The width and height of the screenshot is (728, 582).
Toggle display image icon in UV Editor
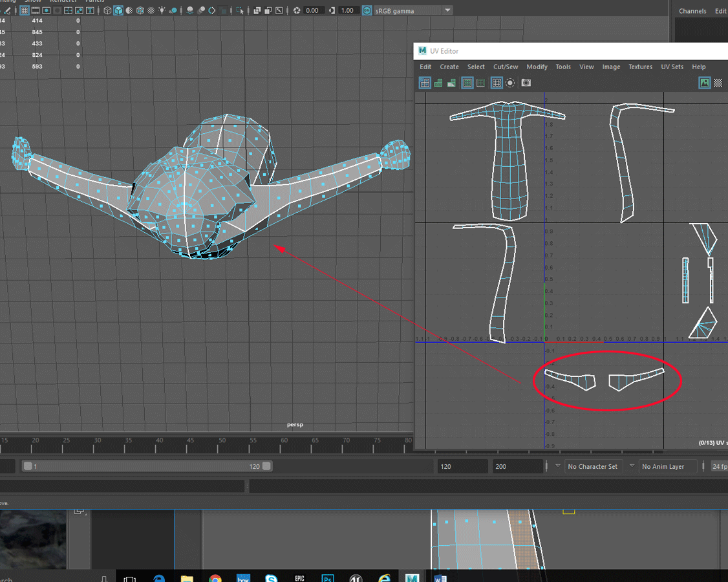pyautogui.click(x=705, y=83)
